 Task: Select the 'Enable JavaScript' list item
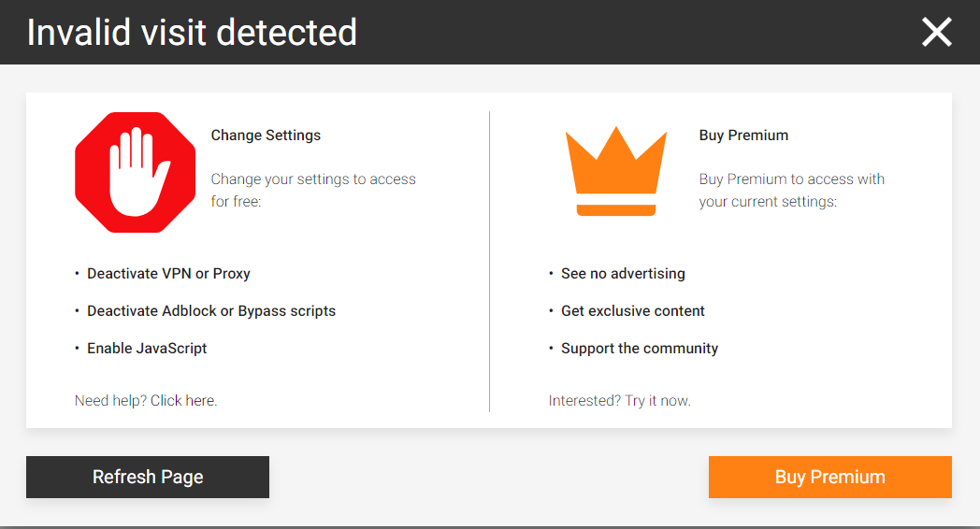[x=147, y=349]
